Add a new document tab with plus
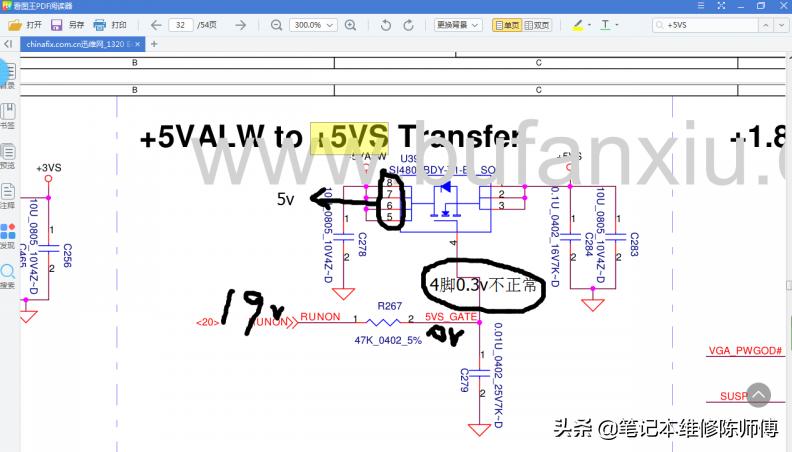 tap(154, 44)
